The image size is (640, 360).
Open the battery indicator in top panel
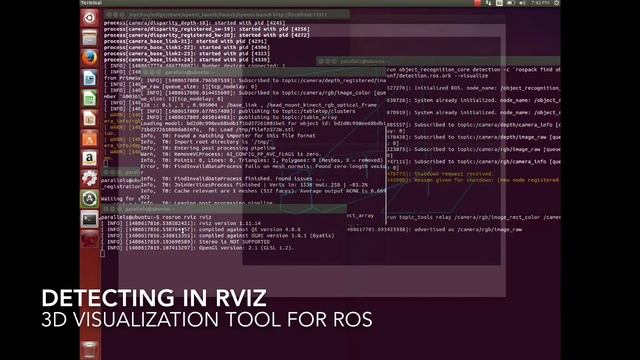[511, 3]
